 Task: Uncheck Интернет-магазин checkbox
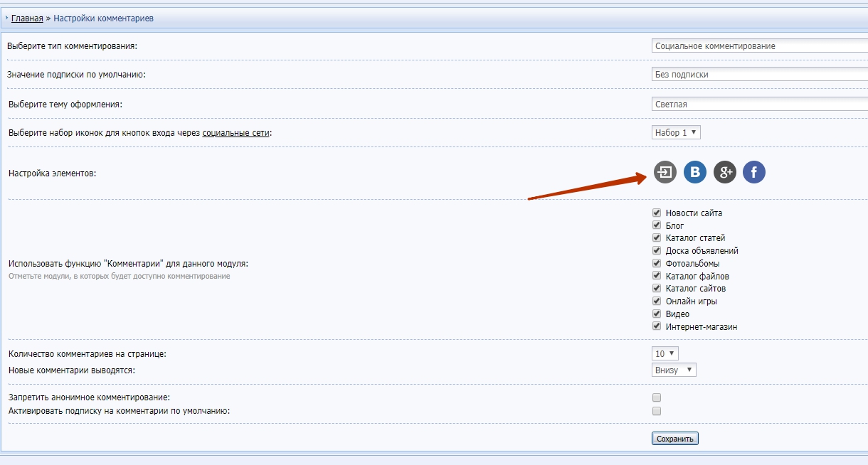(x=657, y=326)
